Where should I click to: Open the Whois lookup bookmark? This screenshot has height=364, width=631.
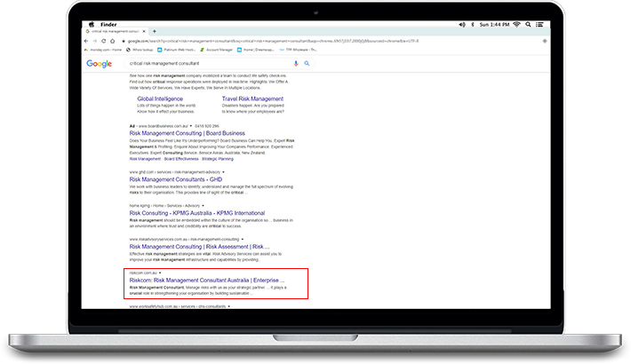[140, 50]
